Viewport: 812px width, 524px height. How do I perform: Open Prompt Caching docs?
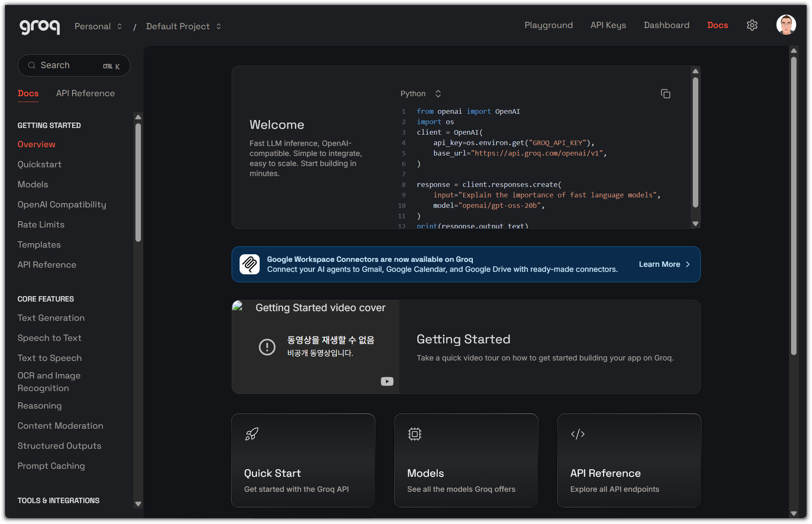coord(51,466)
